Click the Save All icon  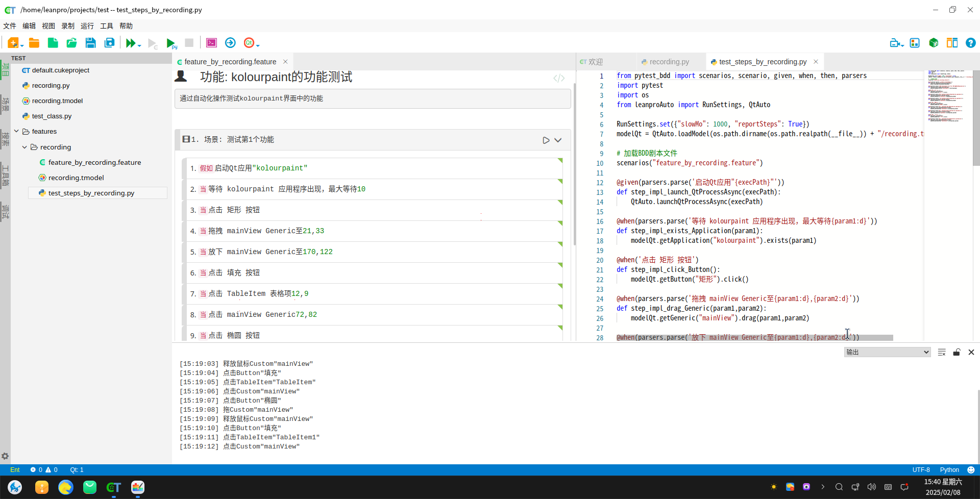point(109,43)
